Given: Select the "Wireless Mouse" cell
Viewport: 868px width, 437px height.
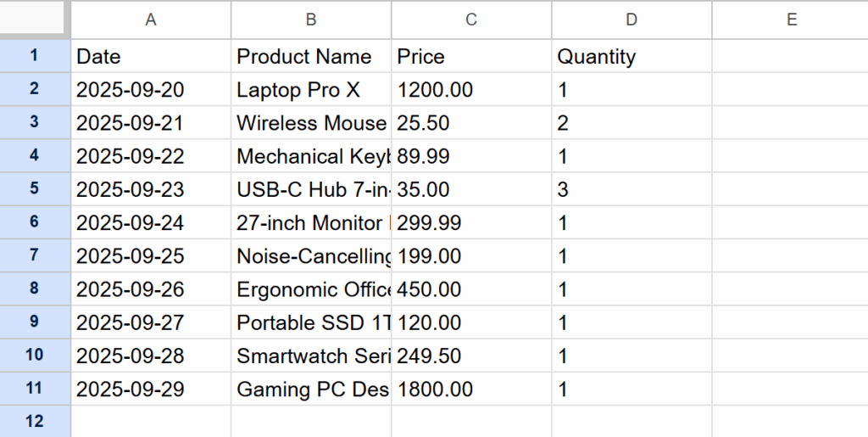Looking at the screenshot, I should [311, 123].
